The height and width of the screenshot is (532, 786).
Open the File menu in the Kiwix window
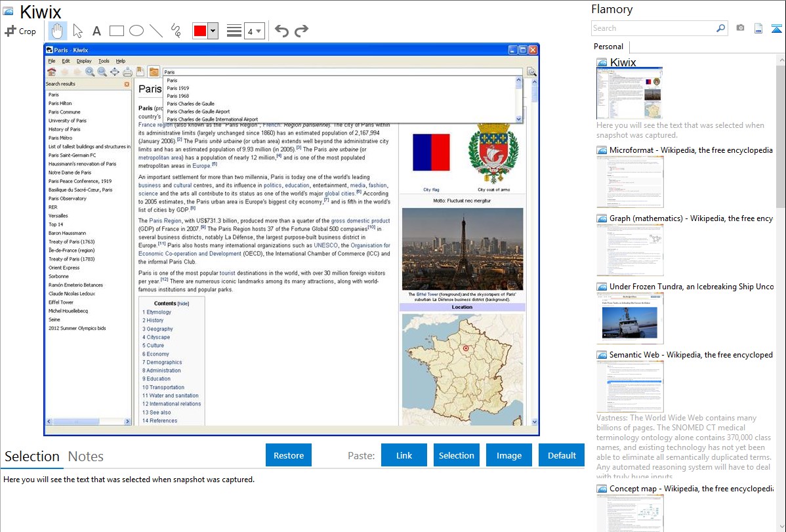pos(52,61)
